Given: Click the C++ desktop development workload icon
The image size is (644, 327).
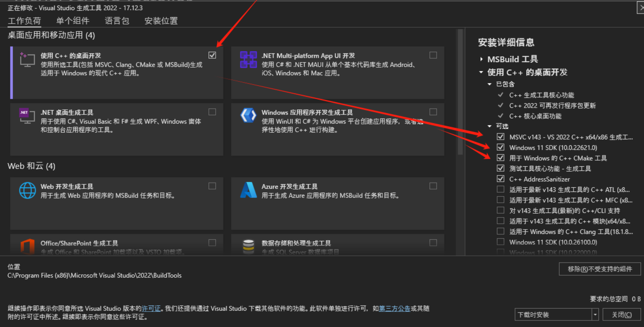Looking at the screenshot, I should (x=27, y=60).
